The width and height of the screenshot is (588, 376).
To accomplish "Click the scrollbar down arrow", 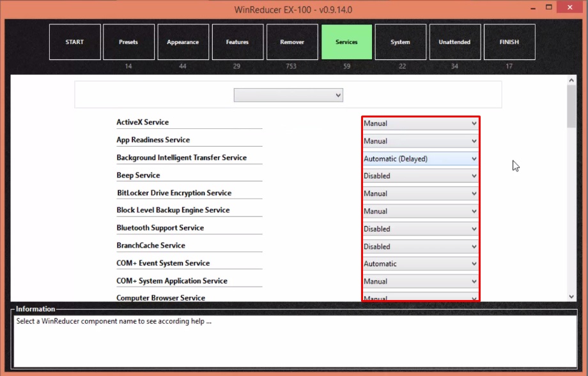I will [571, 297].
